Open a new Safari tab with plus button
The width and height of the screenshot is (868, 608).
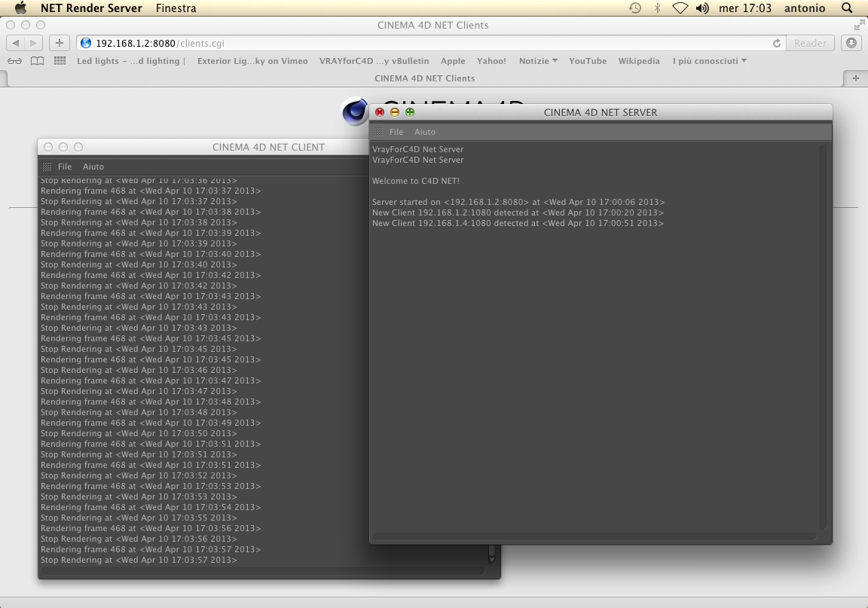click(855, 78)
